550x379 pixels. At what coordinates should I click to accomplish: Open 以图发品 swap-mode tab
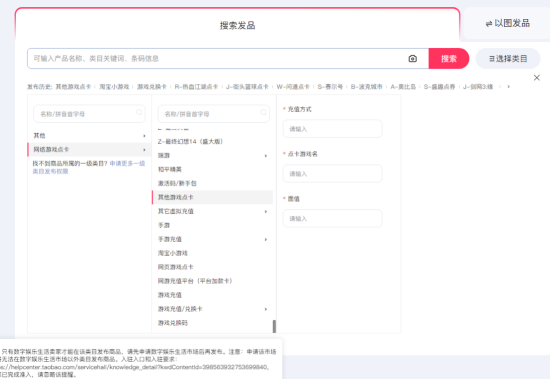[507, 24]
